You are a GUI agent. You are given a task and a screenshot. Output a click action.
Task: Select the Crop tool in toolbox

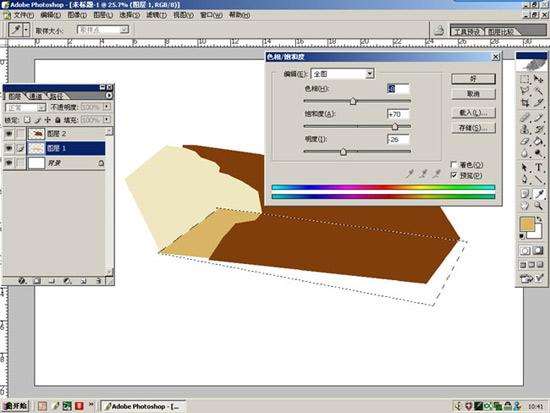(x=525, y=103)
